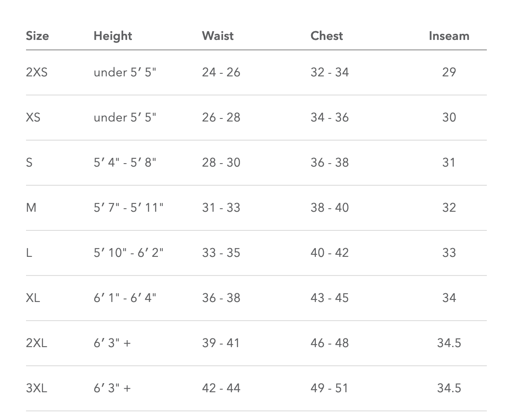Image resolution: width=512 pixels, height=420 pixels.
Task: Click the Inseam column header
Action: coord(449,36)
